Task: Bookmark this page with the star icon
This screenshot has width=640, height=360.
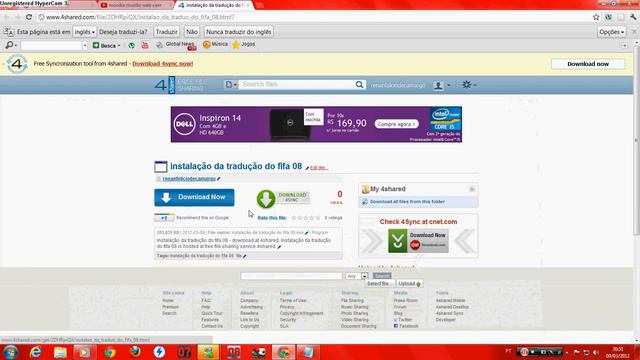Action: [x=596, y=17]
